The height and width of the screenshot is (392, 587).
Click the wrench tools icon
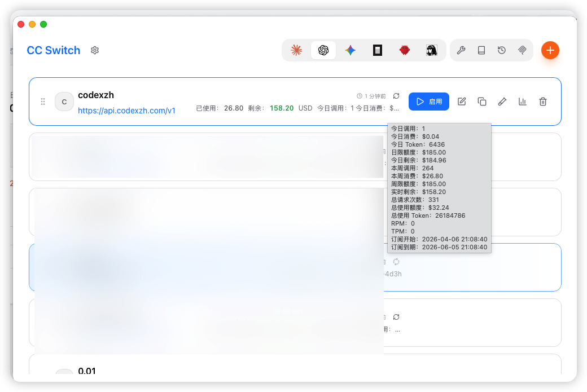tap(461, 50)
